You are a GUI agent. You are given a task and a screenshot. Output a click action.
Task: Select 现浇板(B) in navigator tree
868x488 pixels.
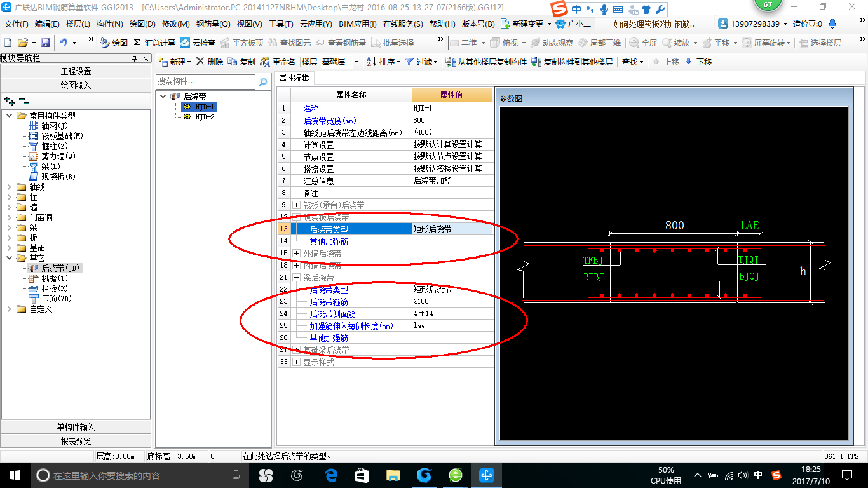click(51, 177)
